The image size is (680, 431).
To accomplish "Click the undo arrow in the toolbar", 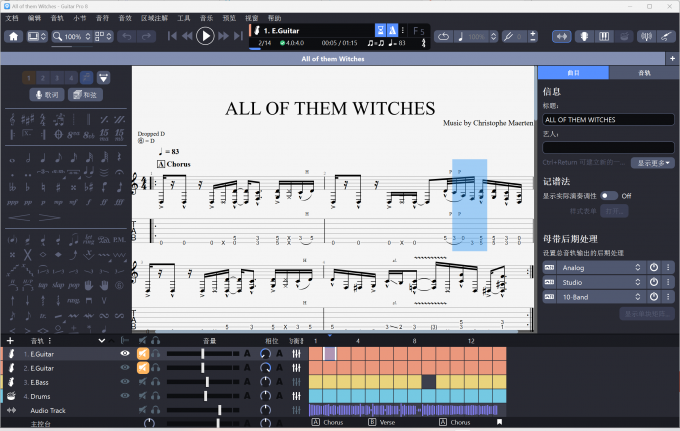I will pyautogui.click(x=127, y=36).
